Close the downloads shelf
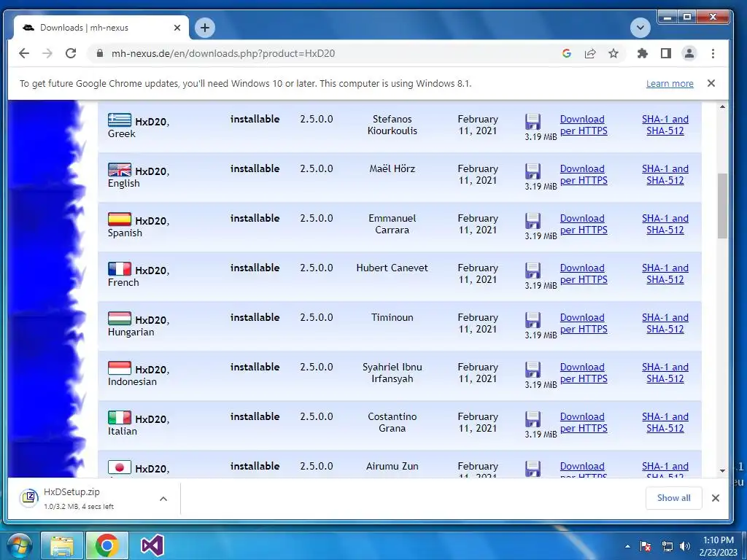Image resolution: width=747 pixels, height=560 pixels. (715, 498)
